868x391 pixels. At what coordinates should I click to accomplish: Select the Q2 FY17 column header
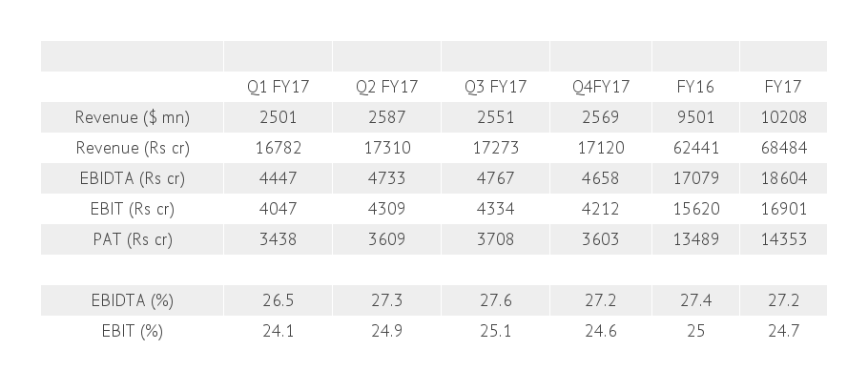coord(386,87)
